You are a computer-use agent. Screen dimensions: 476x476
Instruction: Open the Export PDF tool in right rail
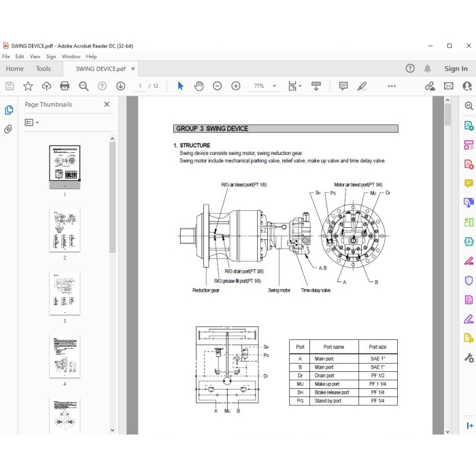[x=469, y=125]
